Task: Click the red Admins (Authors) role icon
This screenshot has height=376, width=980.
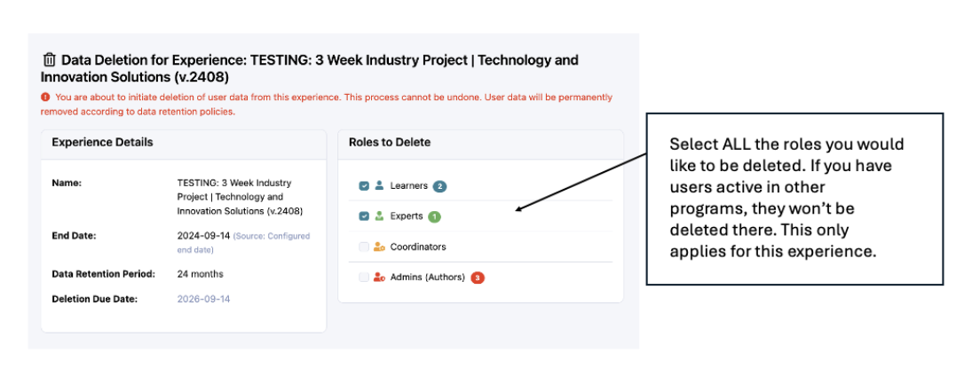Action: (379, 278)
